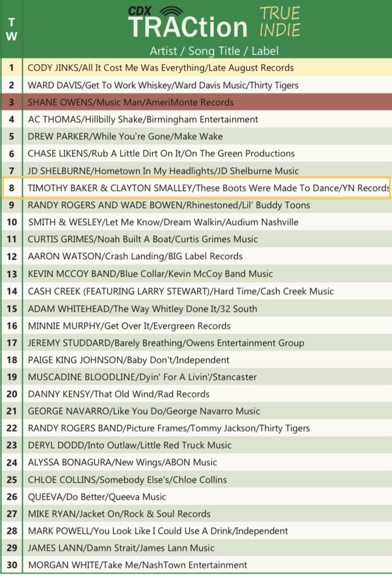
Task: Select the Ward Davis 'Get To Work Whiskey' row
Action: click(196, 85)
